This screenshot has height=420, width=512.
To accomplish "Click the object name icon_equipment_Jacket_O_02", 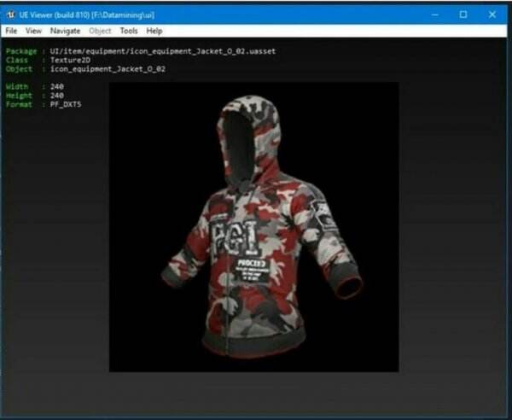I will point(108,69).
